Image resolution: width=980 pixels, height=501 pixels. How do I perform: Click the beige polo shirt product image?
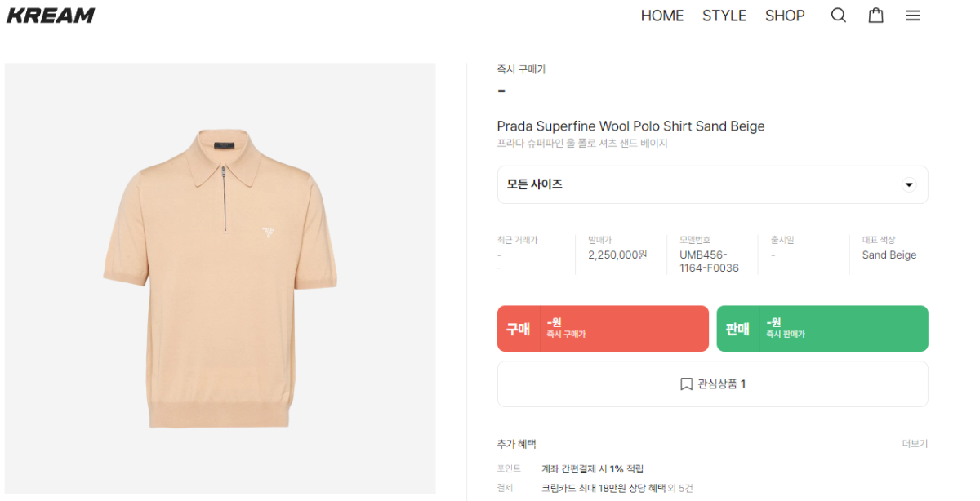point(220,277)
